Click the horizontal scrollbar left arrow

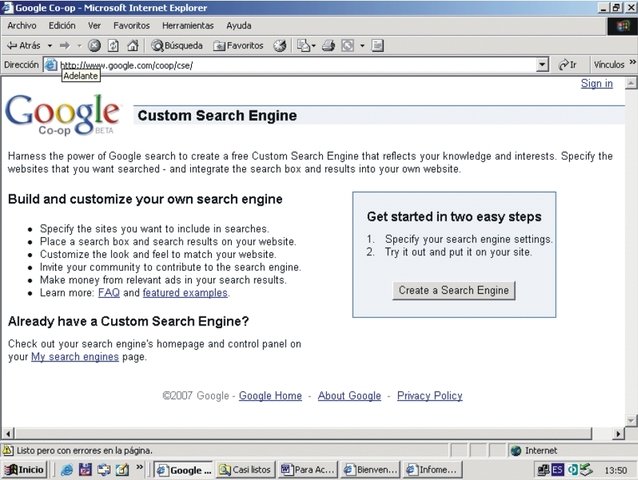[x=8, y=434]
